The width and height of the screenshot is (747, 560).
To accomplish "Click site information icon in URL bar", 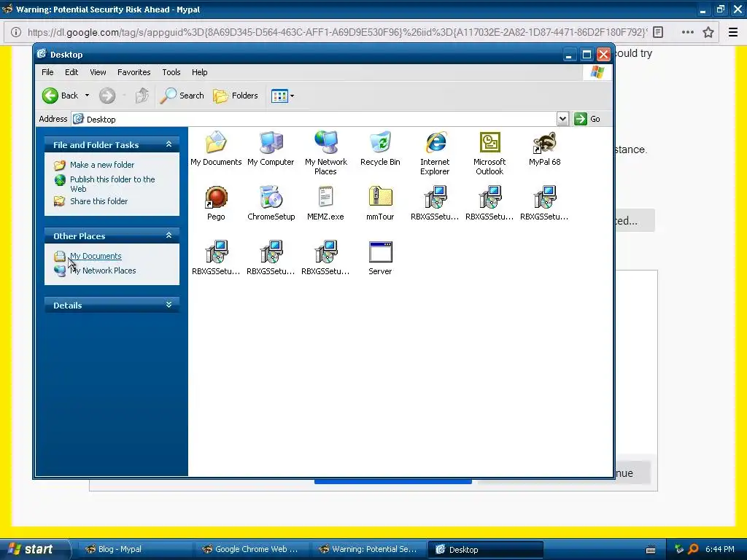I will point(16,32).
